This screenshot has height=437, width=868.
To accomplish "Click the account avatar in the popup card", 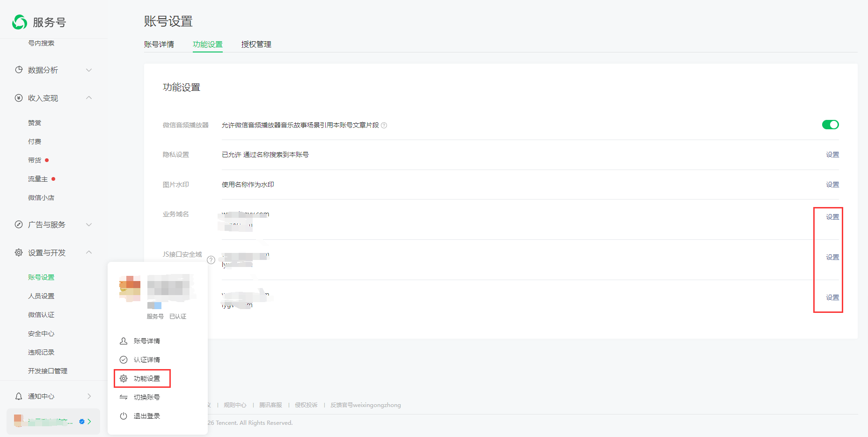I will click(130, 288).
